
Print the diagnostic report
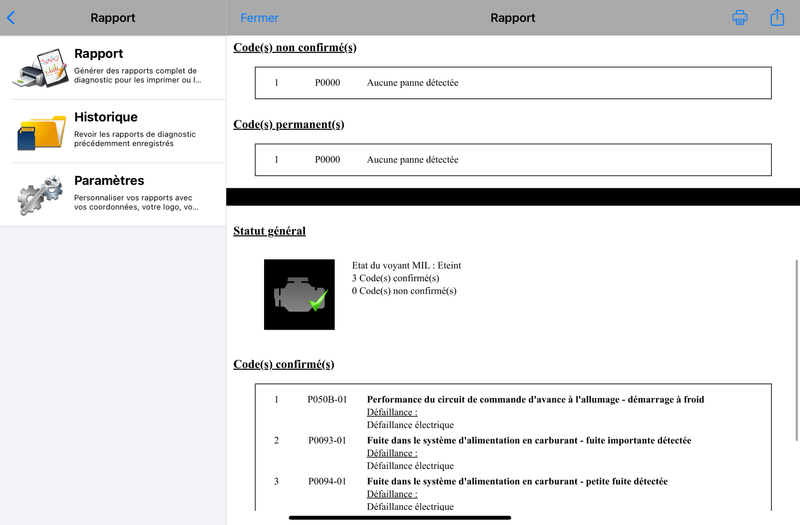(739, 17)
